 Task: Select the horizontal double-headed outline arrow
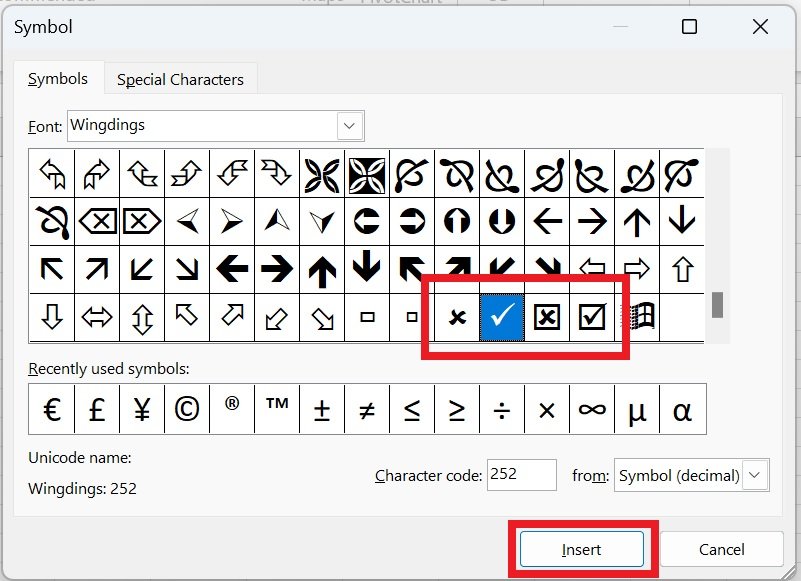coord(97,317)
